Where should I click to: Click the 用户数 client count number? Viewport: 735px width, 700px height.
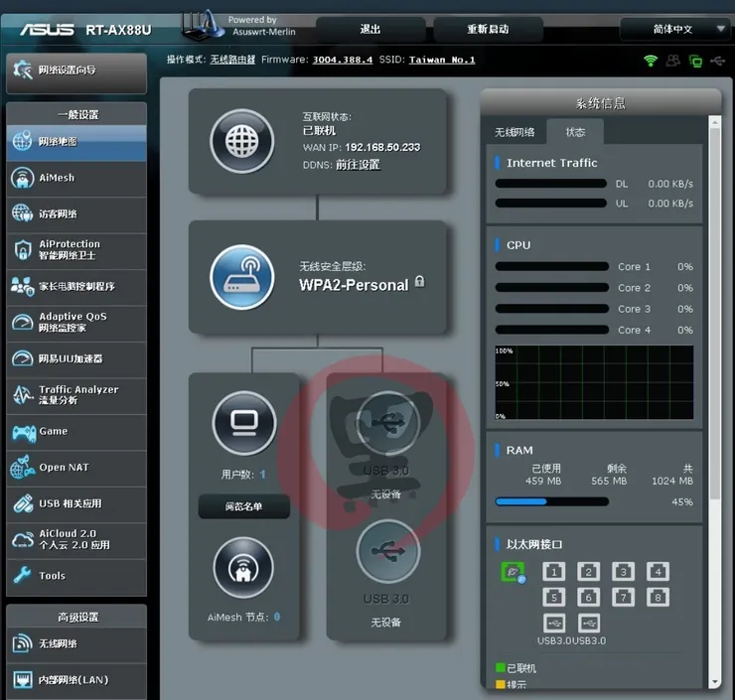point(262,475)
